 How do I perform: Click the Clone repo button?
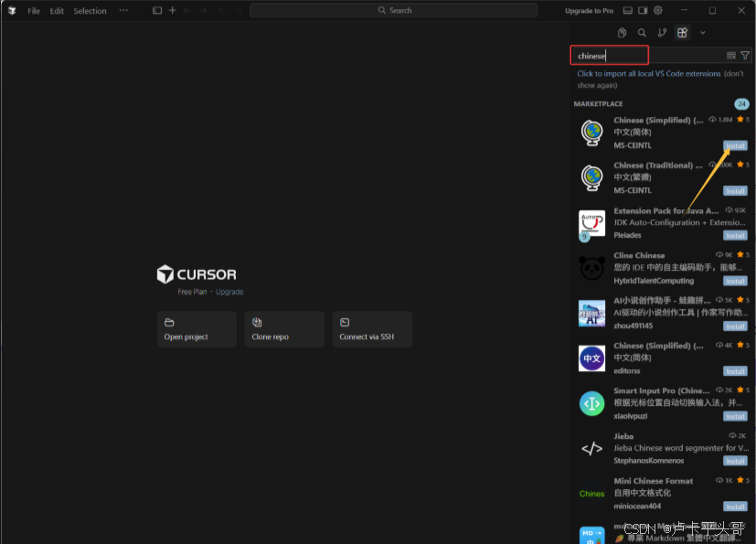click(x=284, y=329)
